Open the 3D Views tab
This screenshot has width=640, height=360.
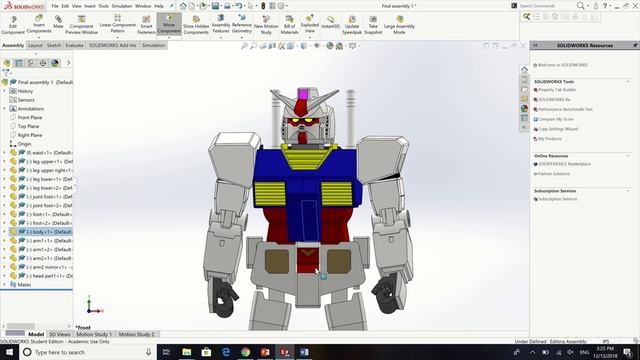pos(60,334)
